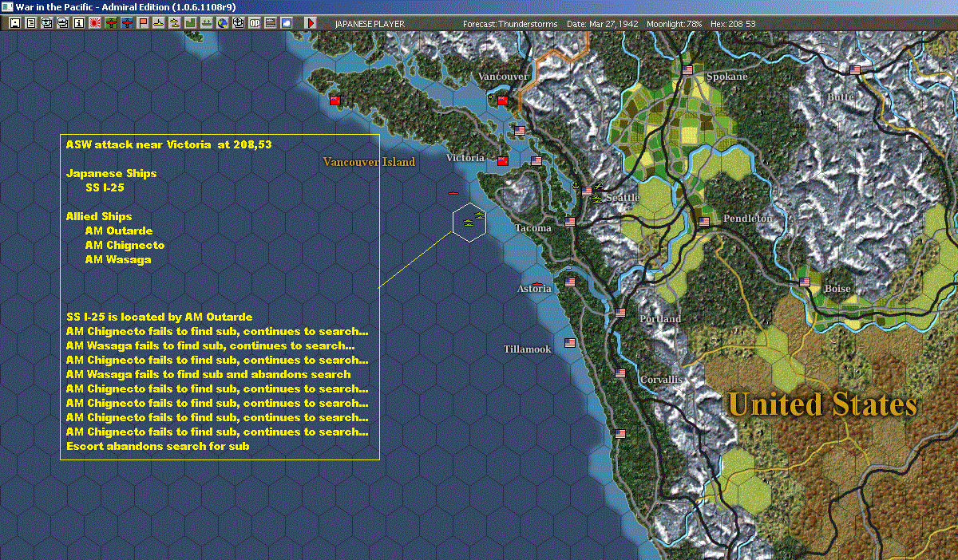Click the OP toolbar button
Image resolution: width=958 pixels, height=560 pixels.
click(255, 23)
